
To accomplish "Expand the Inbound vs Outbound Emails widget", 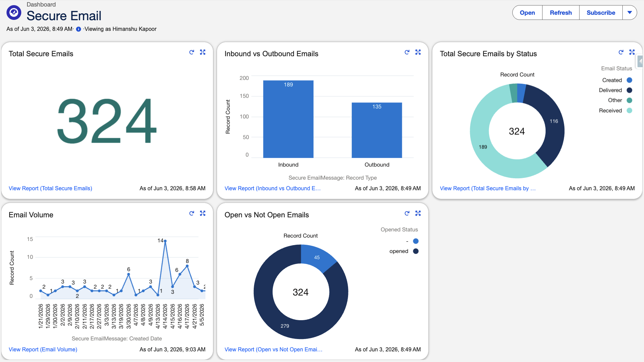I will click(x=418, y=52).
